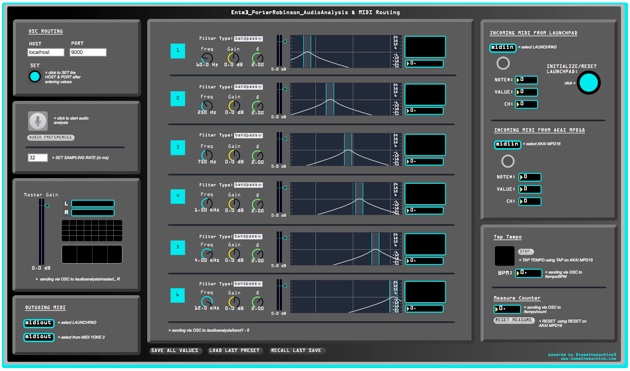Click the yellow Gain knob of band 2
Screen dimensions: 630x371
pos(234,106)
